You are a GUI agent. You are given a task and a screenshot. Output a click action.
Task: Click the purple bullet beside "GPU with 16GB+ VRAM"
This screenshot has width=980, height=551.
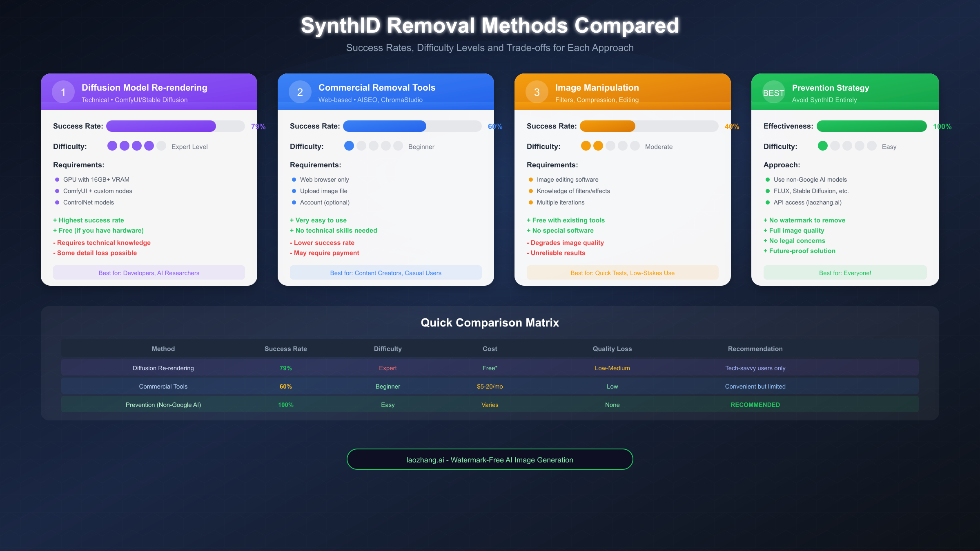(56, 179)
